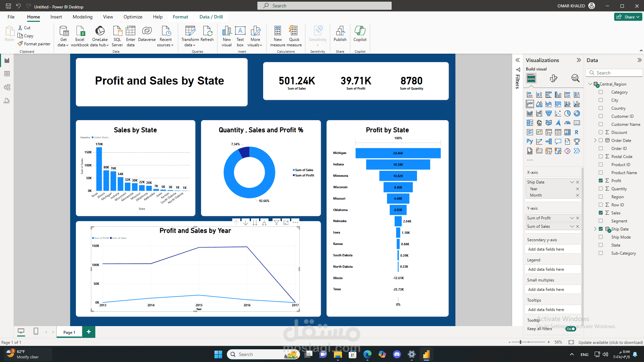
Task: Open Analytics tab in Visualizations pane
Action: [575, 79]
